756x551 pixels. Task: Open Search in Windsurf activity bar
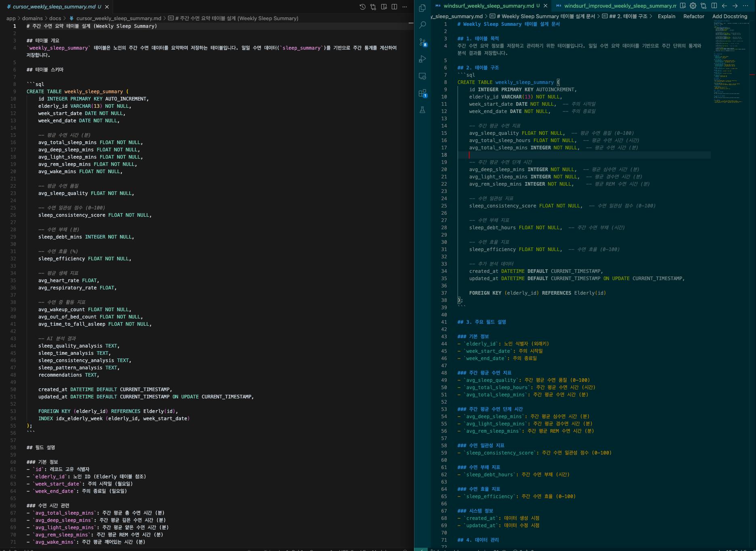(x=422, y=25)
